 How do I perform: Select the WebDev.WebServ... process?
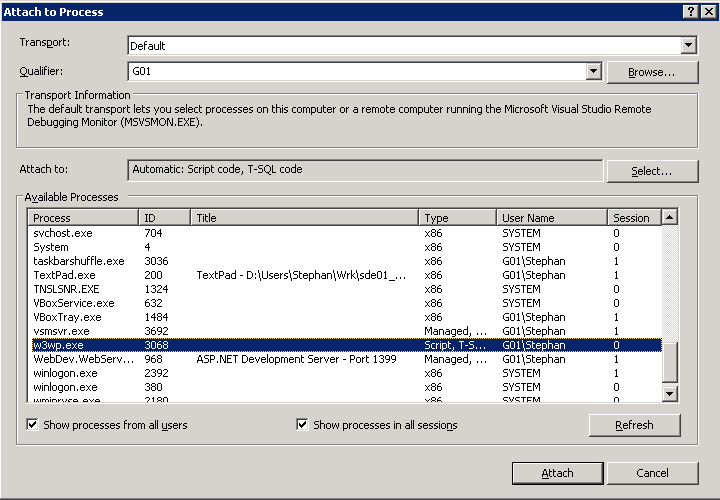click(x=345, y=359)
